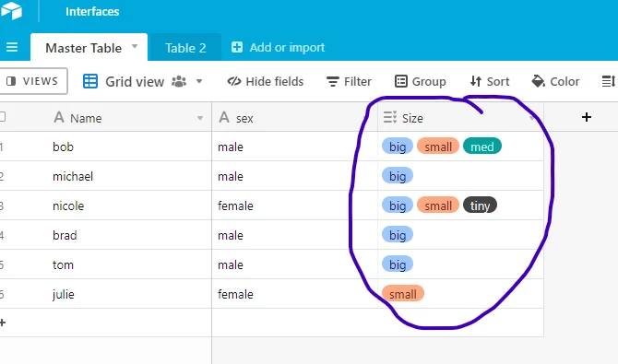Click the small tag in julie's row
The height and width of the screenshot is (364, 618).
click(x=403, y=294)
